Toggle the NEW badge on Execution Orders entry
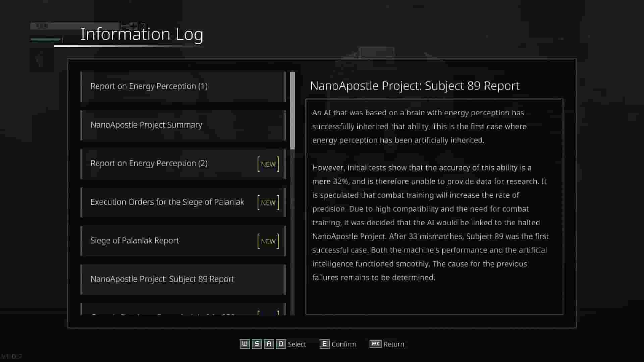 coord(268,202)
